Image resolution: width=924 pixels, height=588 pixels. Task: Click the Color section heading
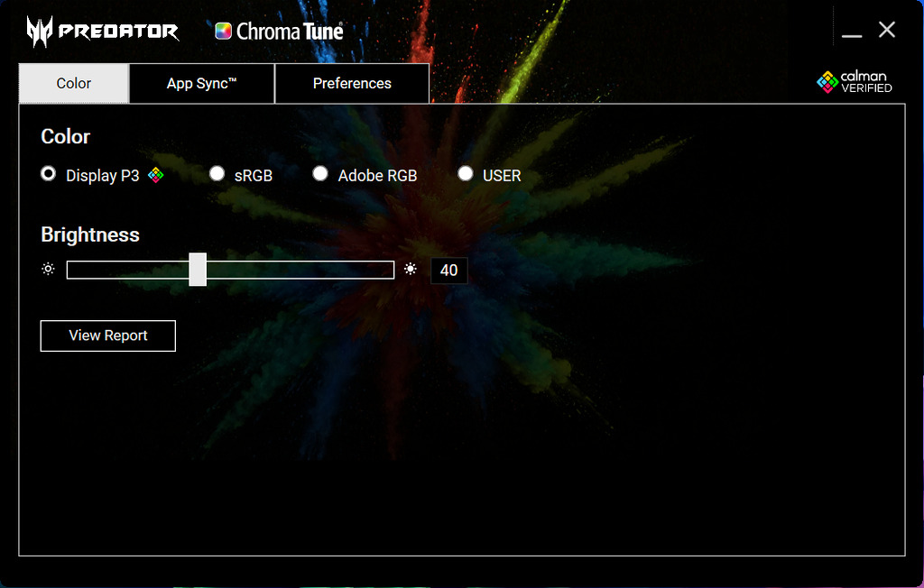(65, 137)
